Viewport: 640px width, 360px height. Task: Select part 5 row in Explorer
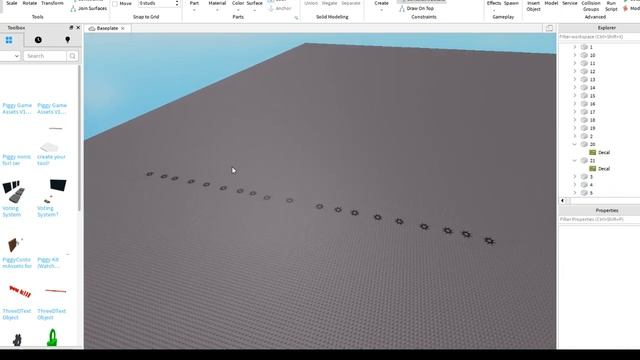pos(598,193)
